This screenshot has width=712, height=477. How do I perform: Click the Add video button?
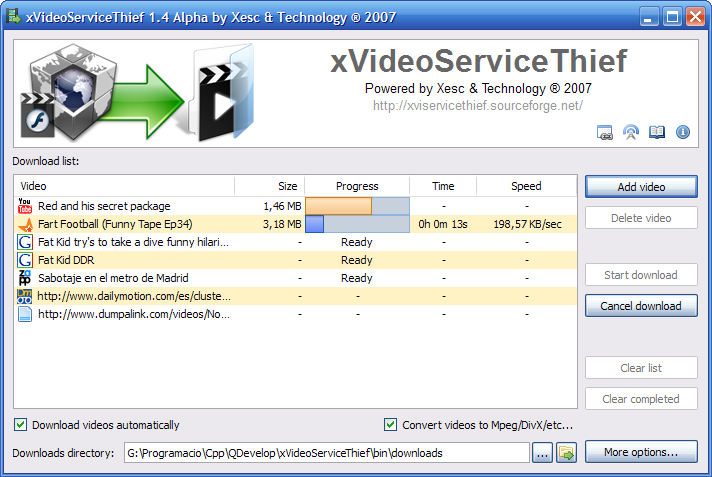641,187
